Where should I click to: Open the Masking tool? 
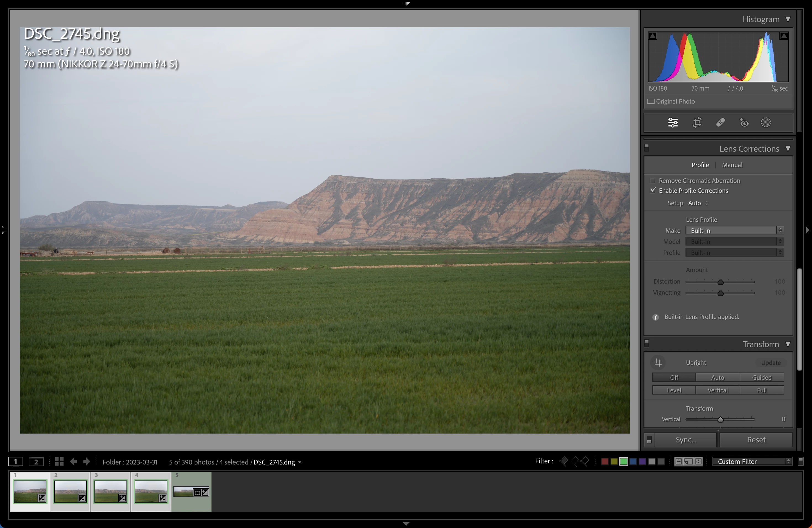click(x=766, y=122)
